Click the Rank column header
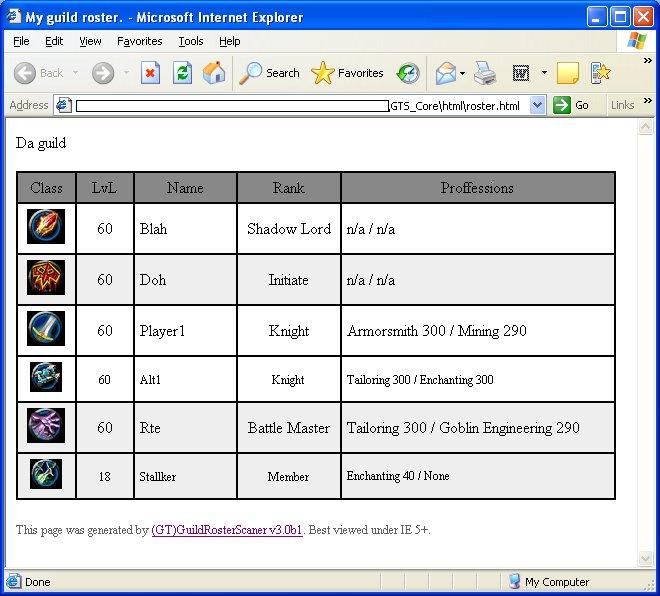Image resolution: width=660 pixels, height=596 pixels. pyautogui.click(x=288, y=188)
